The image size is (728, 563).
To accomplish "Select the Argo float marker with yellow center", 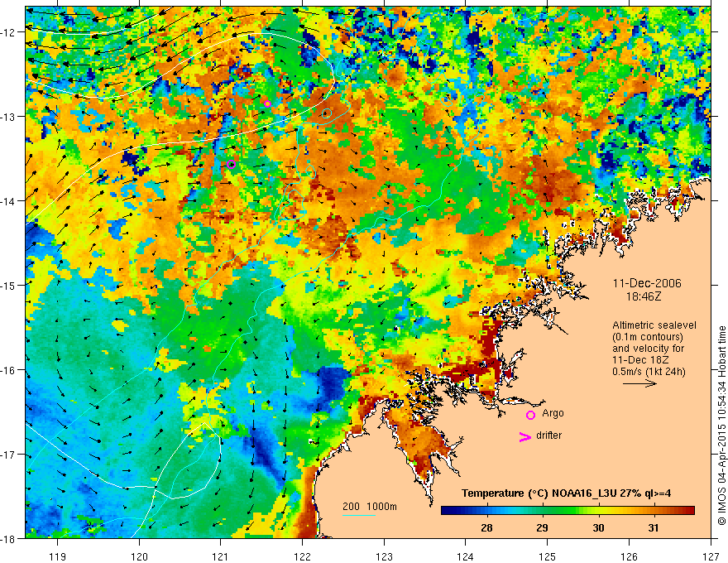I will pos(267,103).
